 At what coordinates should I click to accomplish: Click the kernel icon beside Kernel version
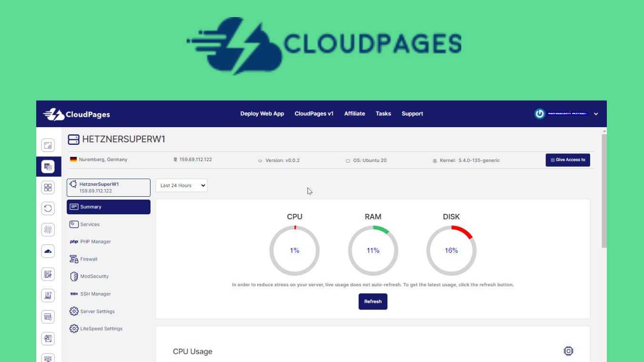pyautogui.click(x=435, y=161)
